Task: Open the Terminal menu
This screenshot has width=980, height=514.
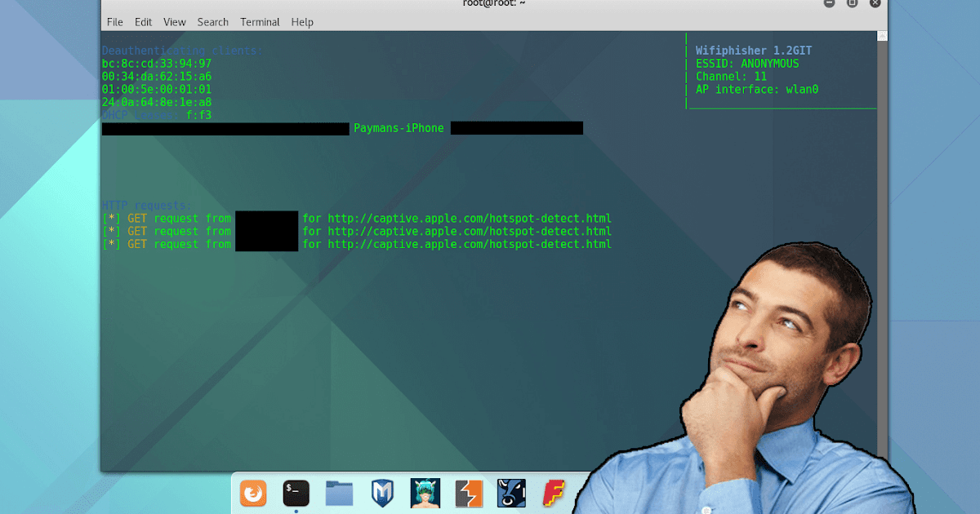Action: tap(261, 22)
